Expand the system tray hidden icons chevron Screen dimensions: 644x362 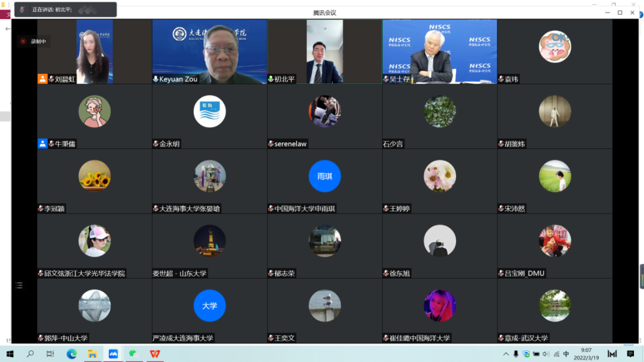click(x=506, y=354)
